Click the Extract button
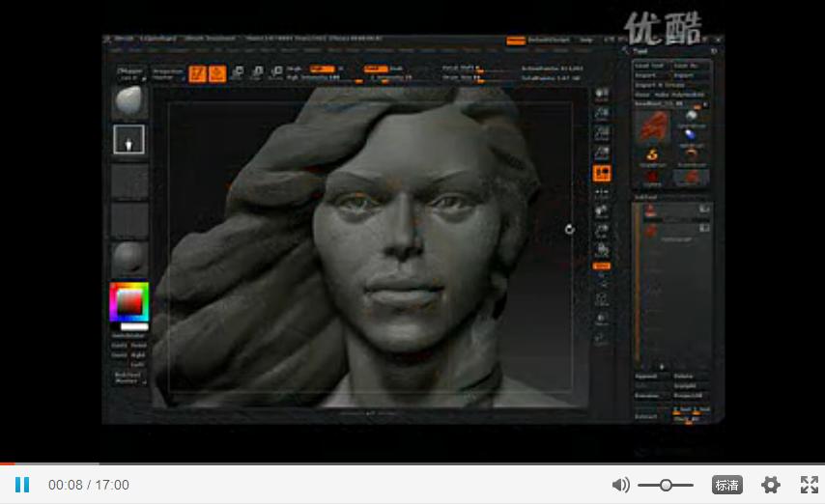 pos(651,415)
